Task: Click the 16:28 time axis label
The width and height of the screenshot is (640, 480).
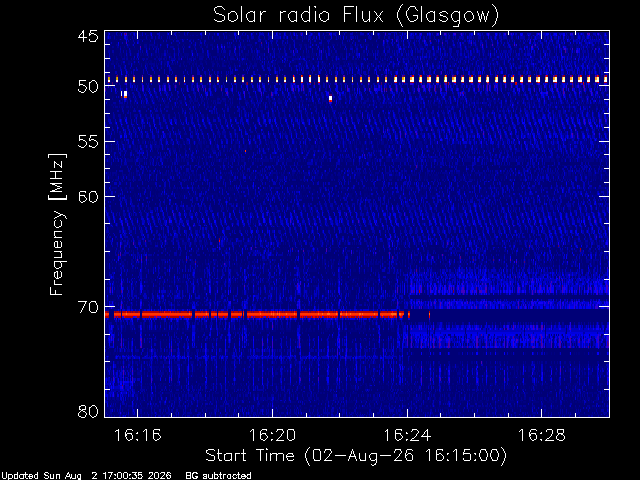Action: [x=542, y=436]
